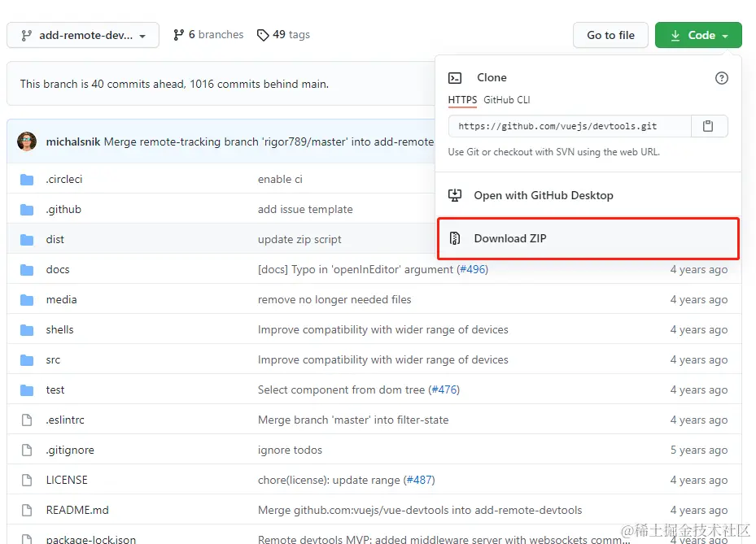The width and height of the screenshot is (756, 544).
Task: Open the README.md file link
Action: point(77,511)
